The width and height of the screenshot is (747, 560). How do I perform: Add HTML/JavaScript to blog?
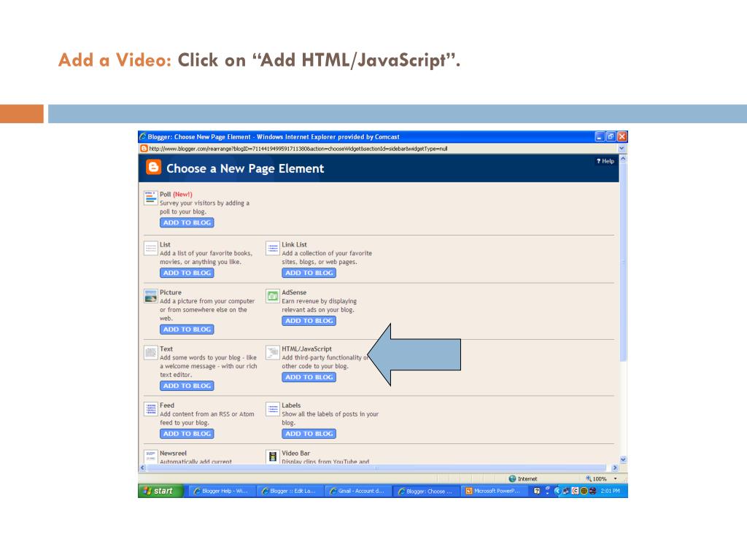click(x=309, y=377)
